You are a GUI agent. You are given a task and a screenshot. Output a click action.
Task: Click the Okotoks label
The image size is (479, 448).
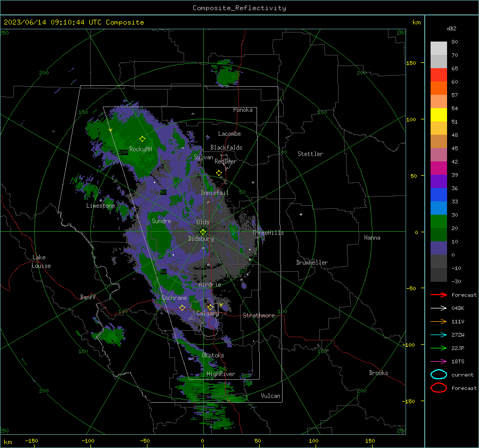point(213,355)
